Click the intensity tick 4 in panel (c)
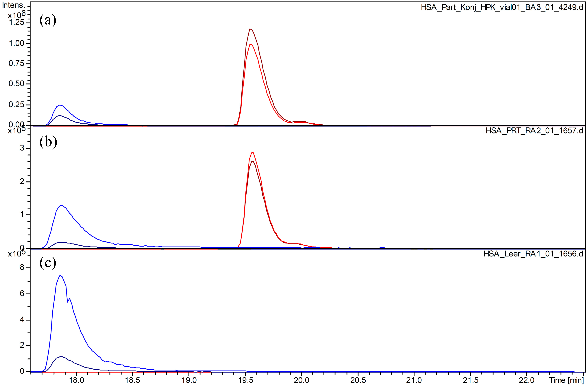Screen dimensions: 588x387 (x=22, y=320)
